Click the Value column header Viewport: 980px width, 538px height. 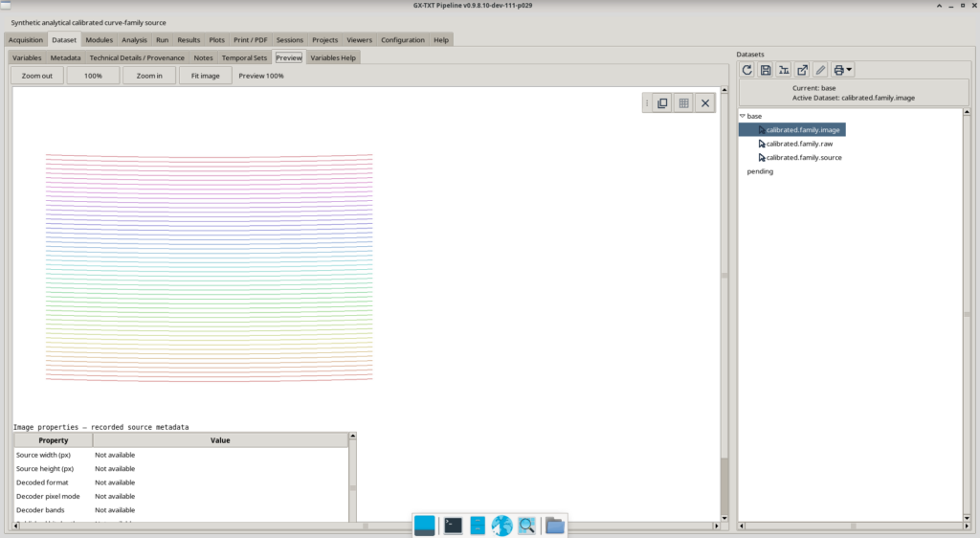[220, 440]
